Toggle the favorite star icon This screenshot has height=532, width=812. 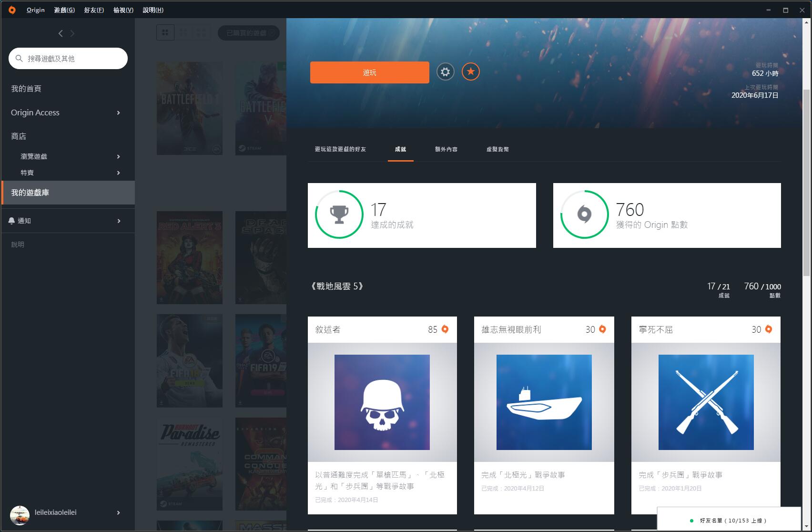point(471,72)
